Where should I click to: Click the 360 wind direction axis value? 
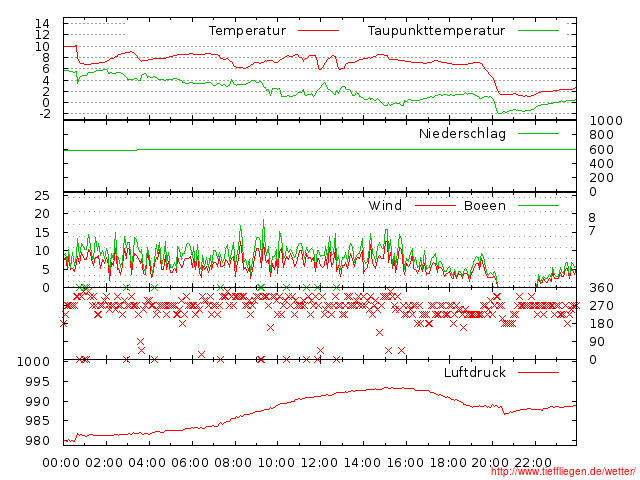601,288
